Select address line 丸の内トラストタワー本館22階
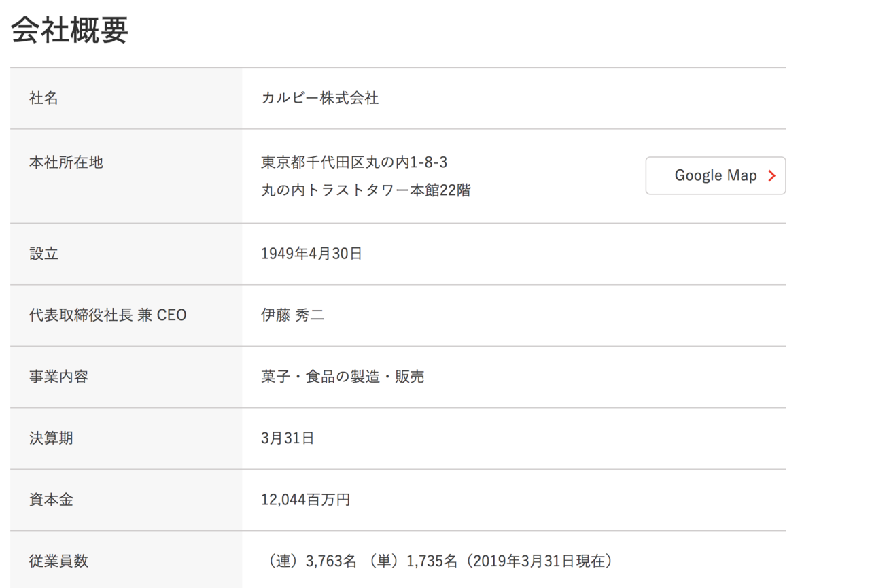Viewport: 870px width, 588px height. [x=366, y=190]
